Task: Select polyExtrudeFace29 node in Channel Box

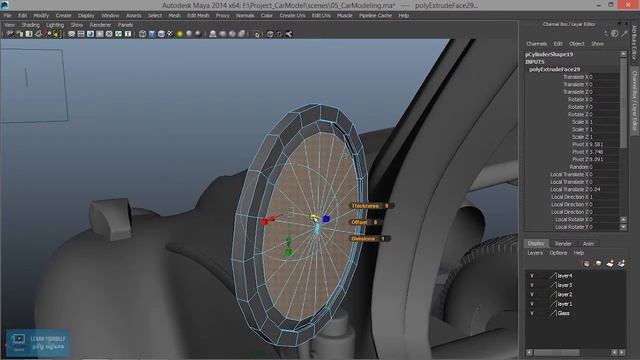Action: pyautogui.click(x=554, y=69)
